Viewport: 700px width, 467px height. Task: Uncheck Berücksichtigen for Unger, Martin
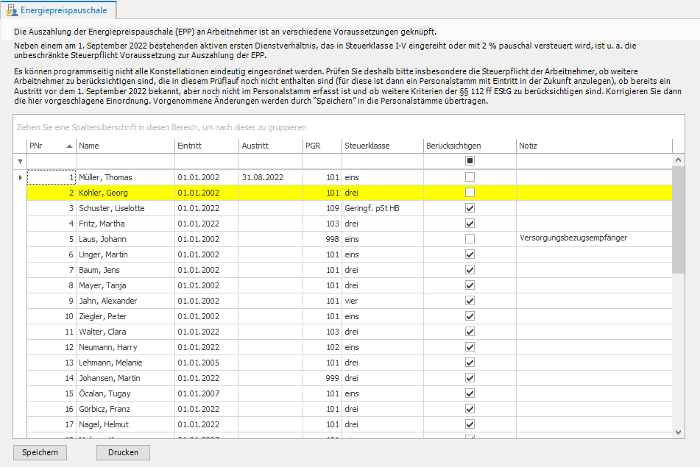click(470, 254)
